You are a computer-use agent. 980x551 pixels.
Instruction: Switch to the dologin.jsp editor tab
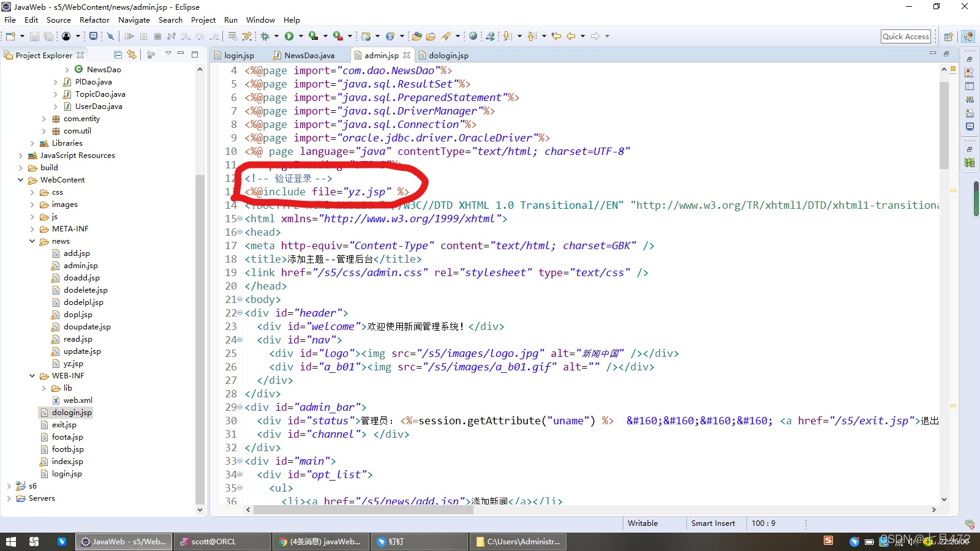point(448,55)
